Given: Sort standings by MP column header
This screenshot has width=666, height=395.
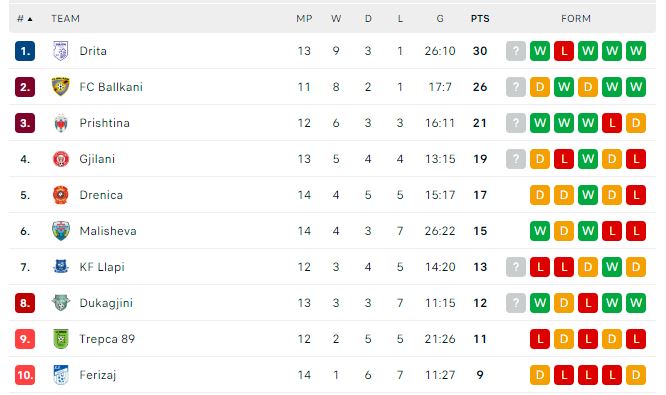Looking at the screenshot, I should point(304,19).
